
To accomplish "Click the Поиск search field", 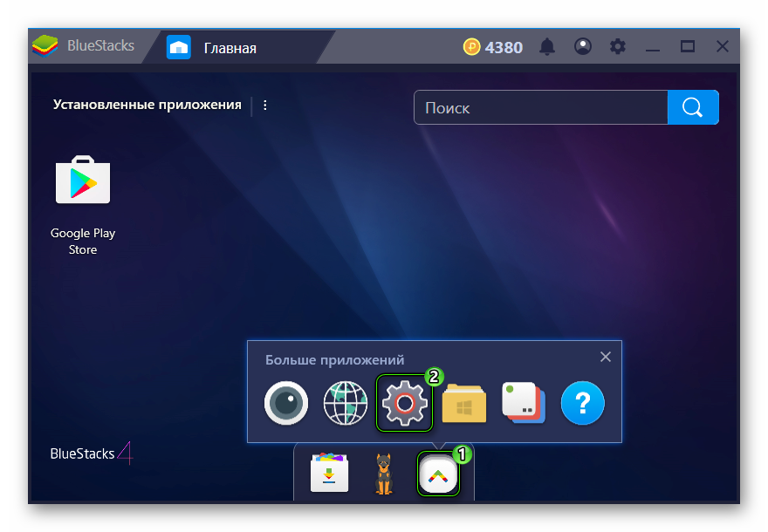I will (541, 107).
